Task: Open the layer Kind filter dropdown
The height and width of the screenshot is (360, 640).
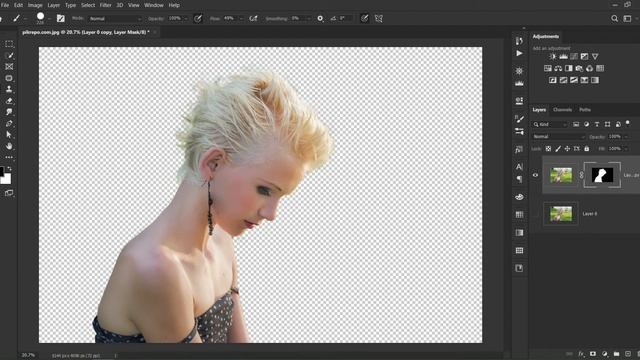Action: tap(550, 124)
